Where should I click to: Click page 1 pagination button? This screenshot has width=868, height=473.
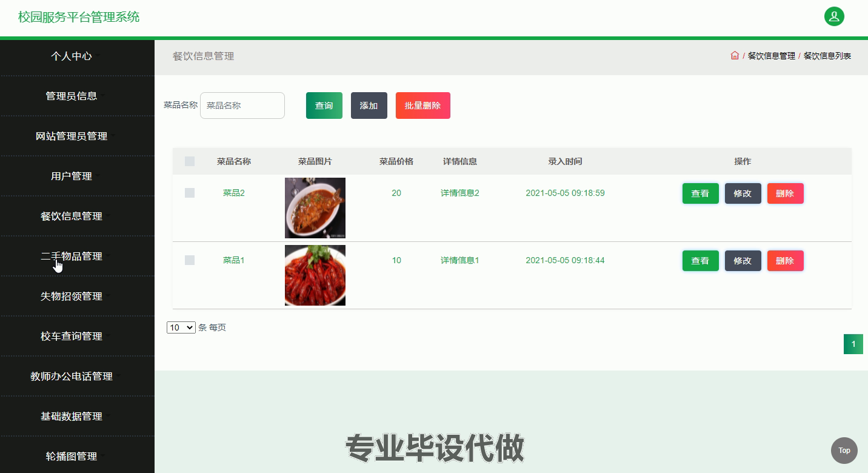coord(853,344)
